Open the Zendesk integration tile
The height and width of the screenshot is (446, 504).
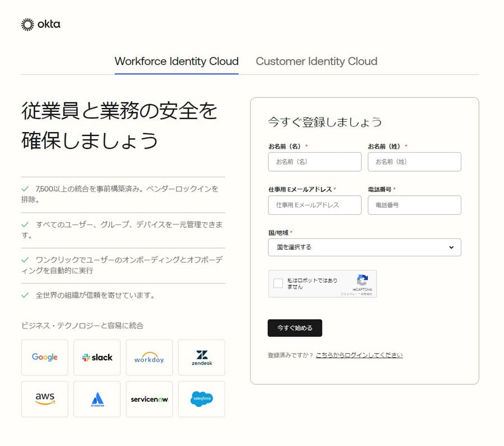pyautogui.click(x=202, y=358)
